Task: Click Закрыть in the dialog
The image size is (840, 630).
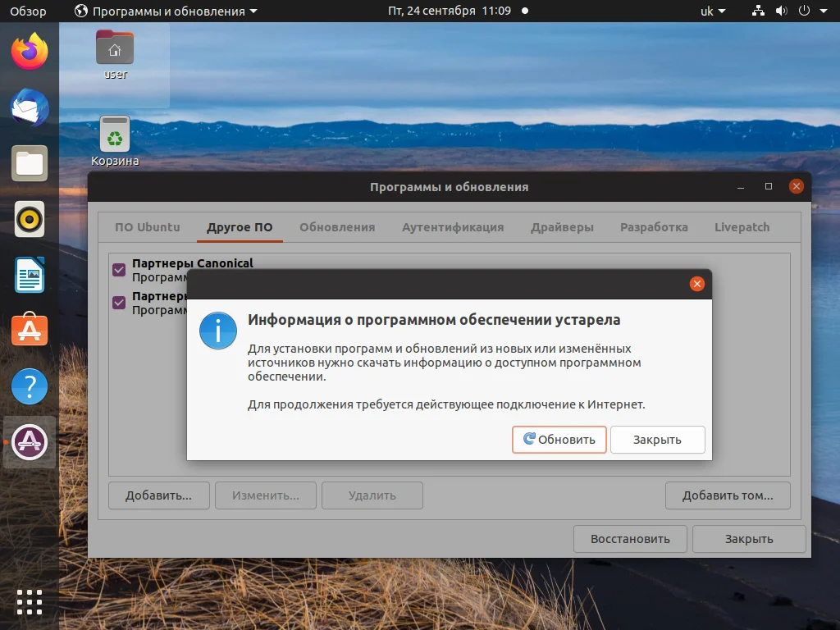Action: click(657, 440)
